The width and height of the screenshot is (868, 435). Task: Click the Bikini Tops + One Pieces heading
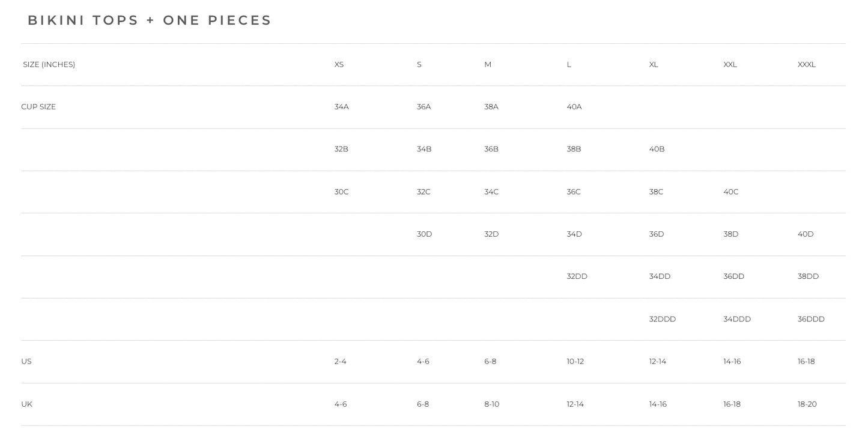tap(150, 20)
